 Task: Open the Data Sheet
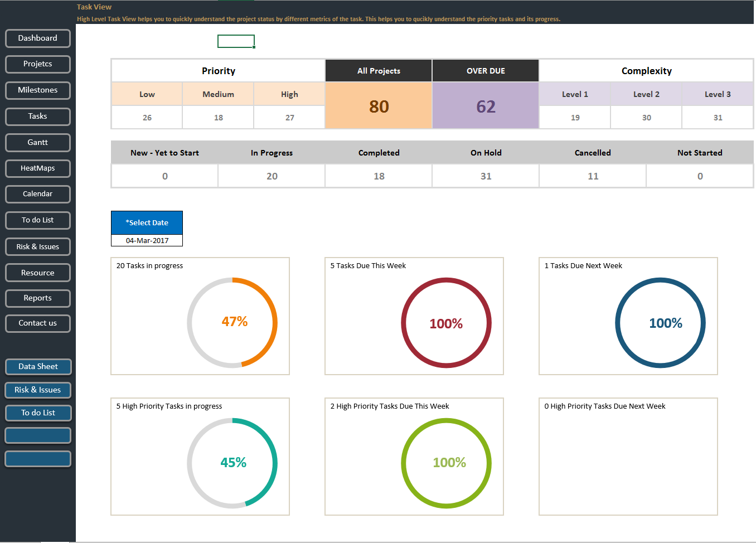click(37, 366)
